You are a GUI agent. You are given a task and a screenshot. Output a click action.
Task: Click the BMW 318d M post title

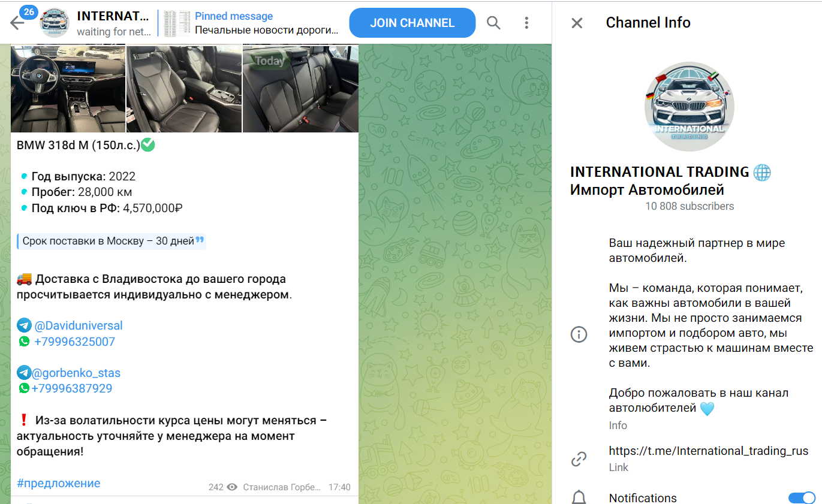[79, 145]
